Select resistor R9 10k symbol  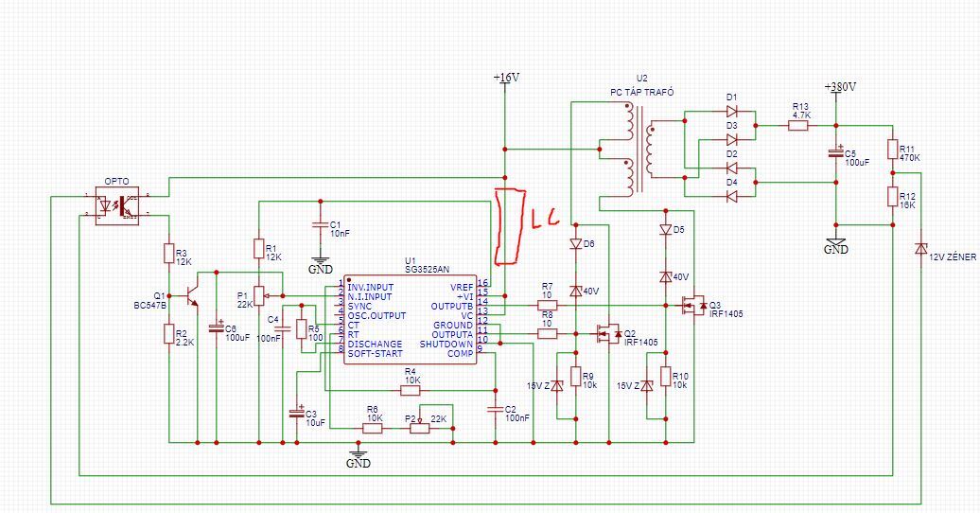[x=576, y=376]
